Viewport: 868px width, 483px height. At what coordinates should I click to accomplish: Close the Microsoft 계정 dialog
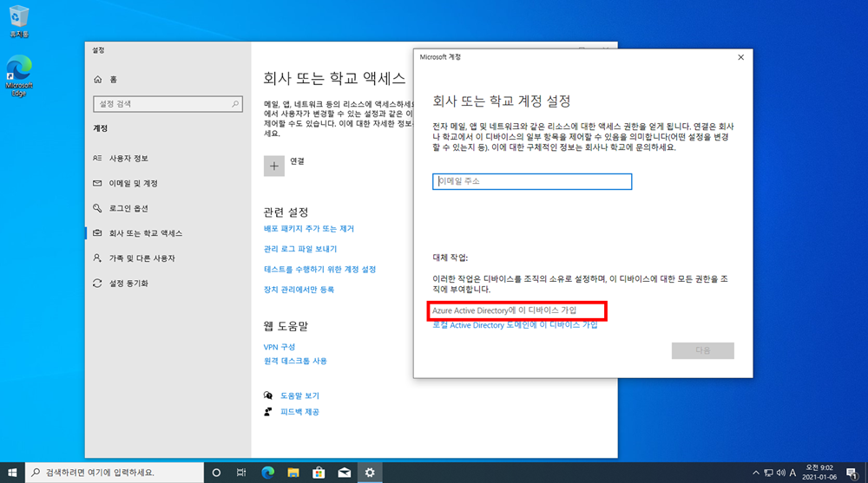(x=740, y=57)
